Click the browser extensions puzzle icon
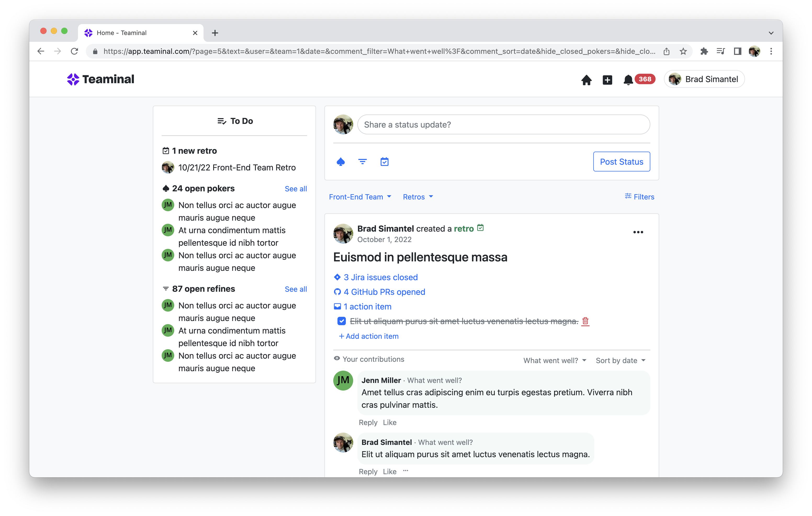Image resolution: width=812 pixels, height=516 pixels. coord(704,51)
